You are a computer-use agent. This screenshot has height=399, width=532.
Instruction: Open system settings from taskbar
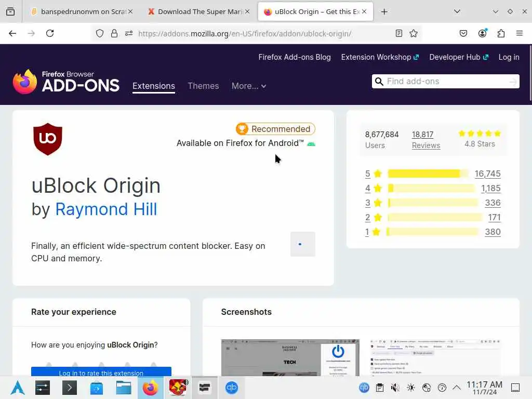pos(43,388)
